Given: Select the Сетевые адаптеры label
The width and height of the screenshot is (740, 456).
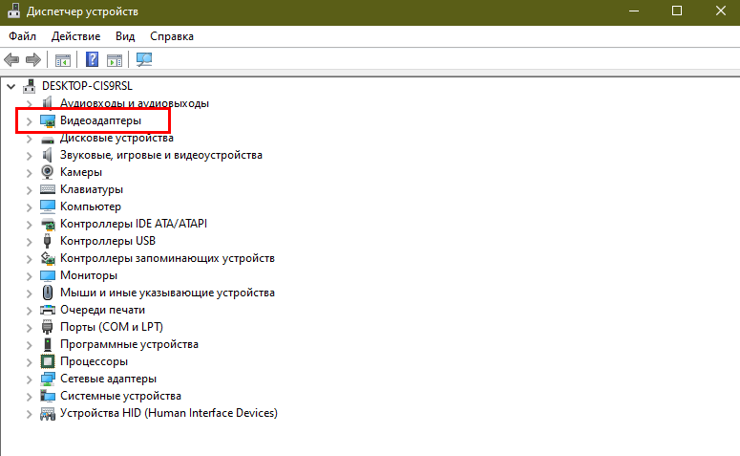Looking at the screenshot, I should (x=108, y=379).
